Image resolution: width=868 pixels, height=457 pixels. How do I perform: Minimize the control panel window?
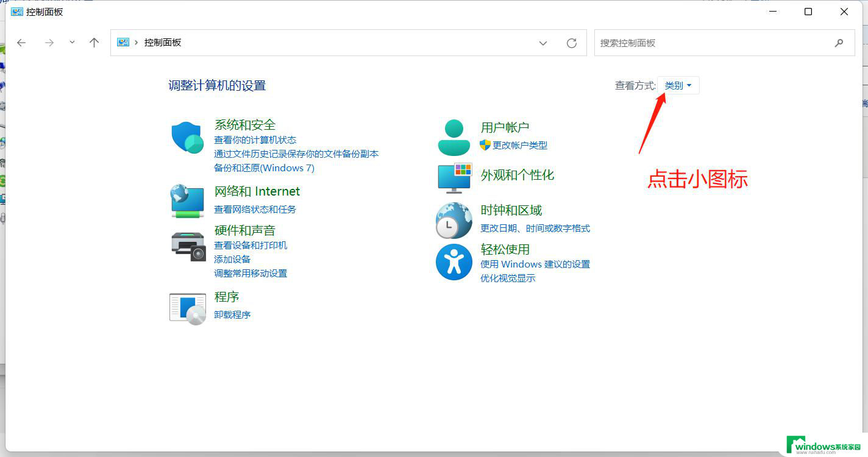click(x=772, y=12)
